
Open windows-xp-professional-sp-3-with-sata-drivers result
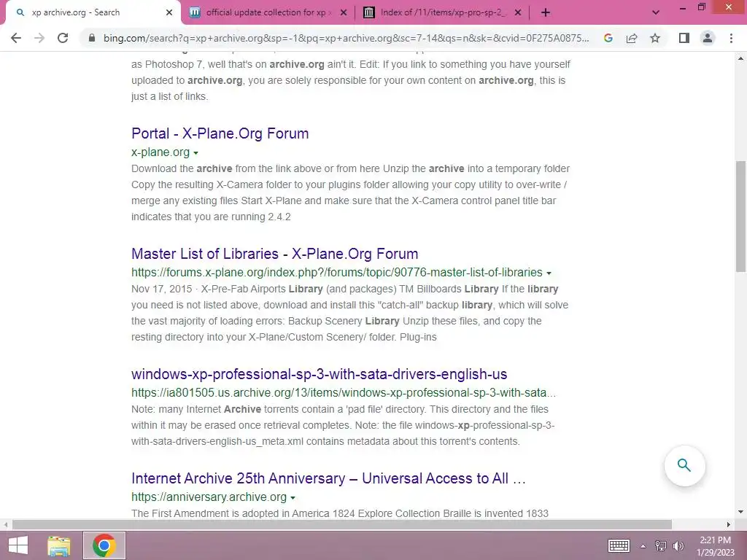pos(320,374)
